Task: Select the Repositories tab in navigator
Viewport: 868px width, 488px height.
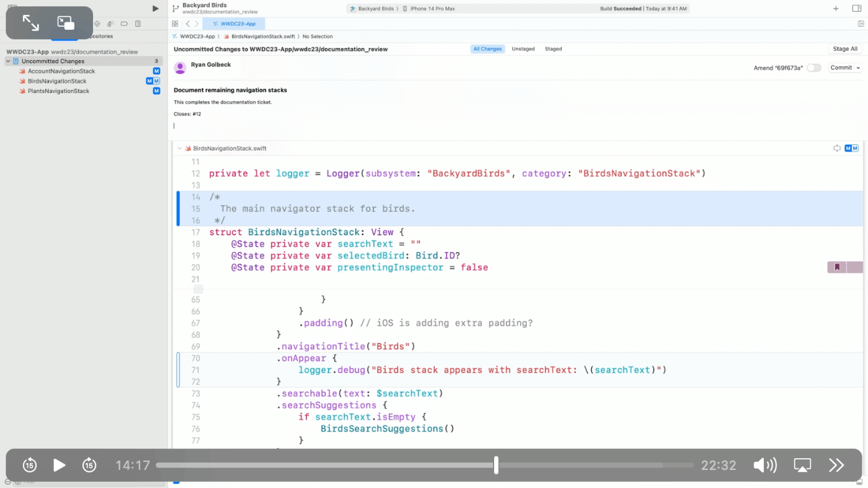Action: click(x=98, y=37)
